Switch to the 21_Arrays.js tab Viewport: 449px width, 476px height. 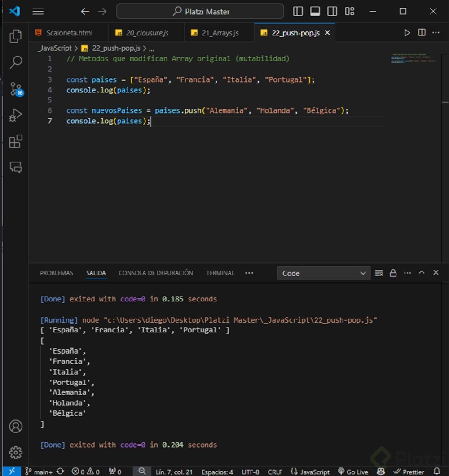(220, 33)
